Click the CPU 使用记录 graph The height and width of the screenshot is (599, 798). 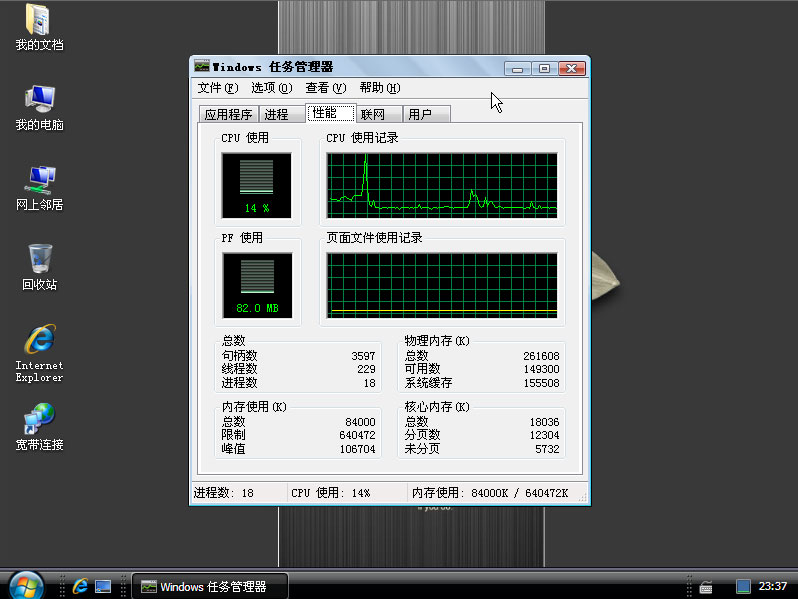click(442, 185)
